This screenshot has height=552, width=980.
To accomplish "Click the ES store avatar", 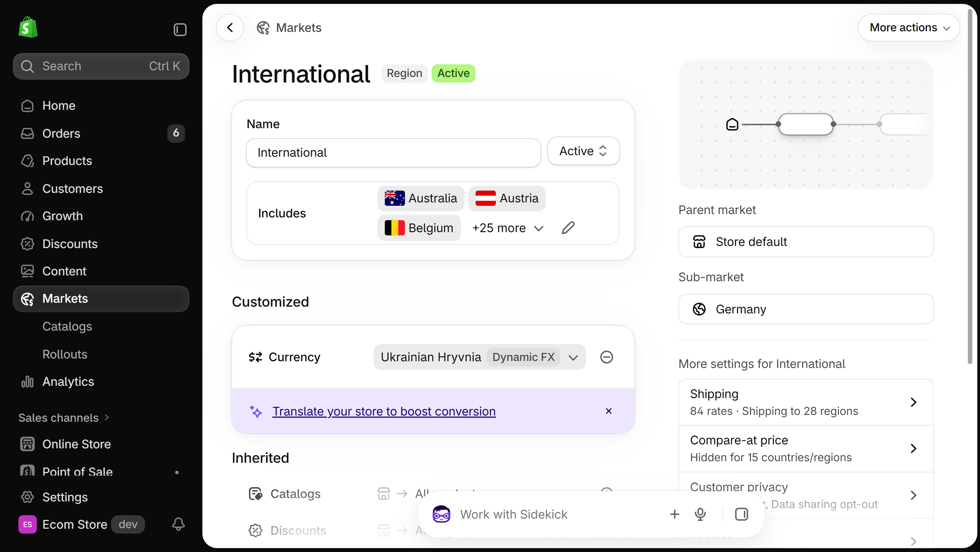I will pos(27,525).
